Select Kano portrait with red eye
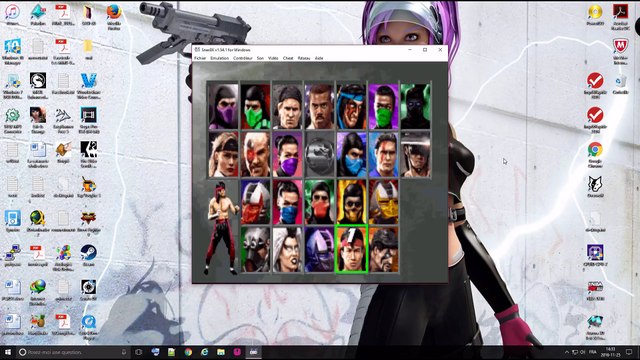The height and width of the screenshot is (360, 640). [x=255, y=154]
